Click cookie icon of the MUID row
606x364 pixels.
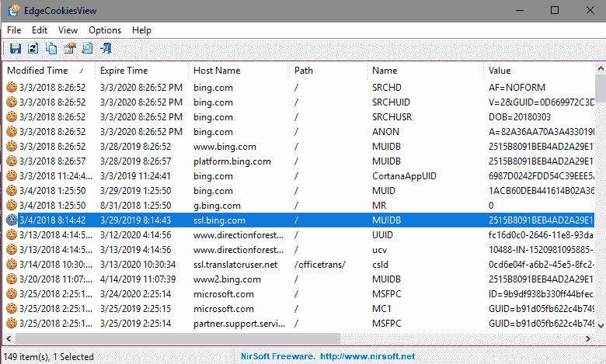[x=12, y=190]
